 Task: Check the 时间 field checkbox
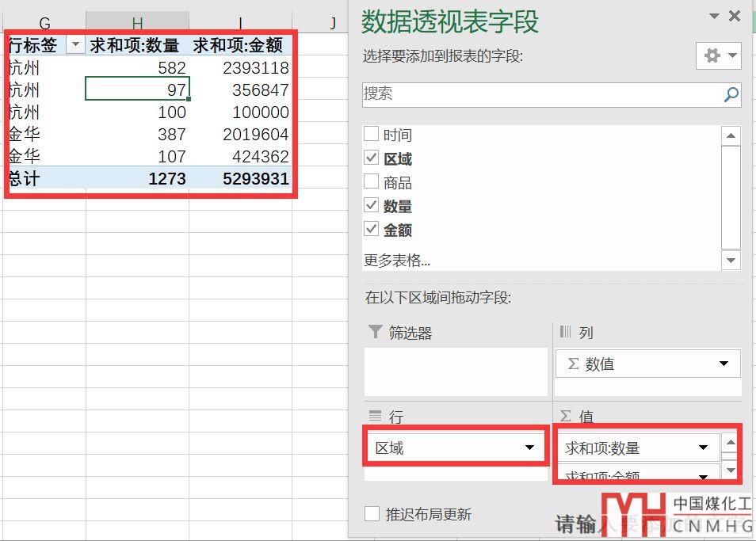pyautogui.click(x=371, y=135)
